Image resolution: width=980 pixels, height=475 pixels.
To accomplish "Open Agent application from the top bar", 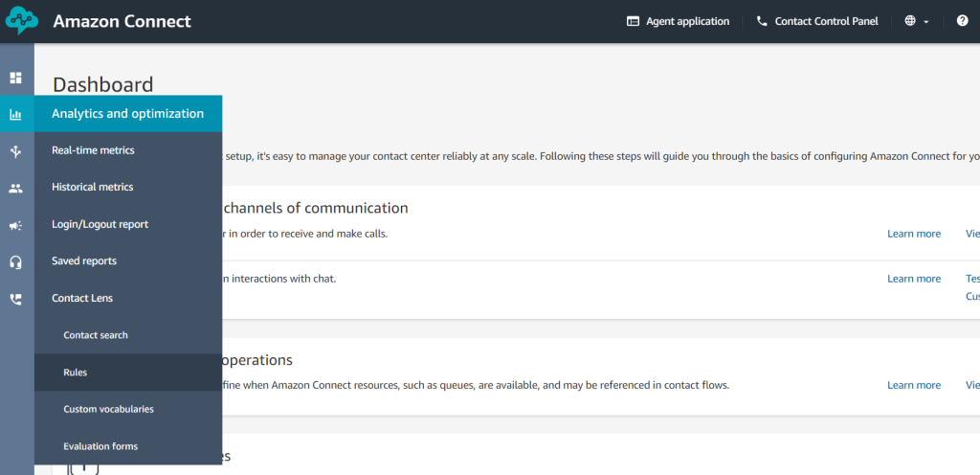I will (x=678, y=21).
